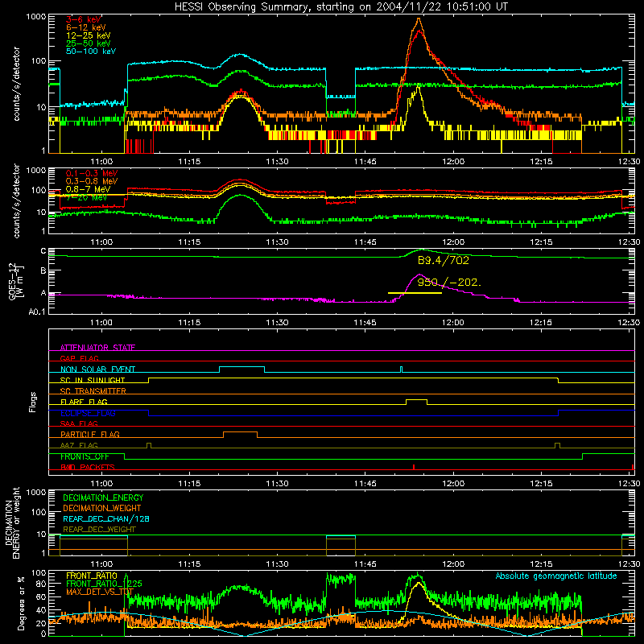Click the '950 /-202.' position annotation

449,283
